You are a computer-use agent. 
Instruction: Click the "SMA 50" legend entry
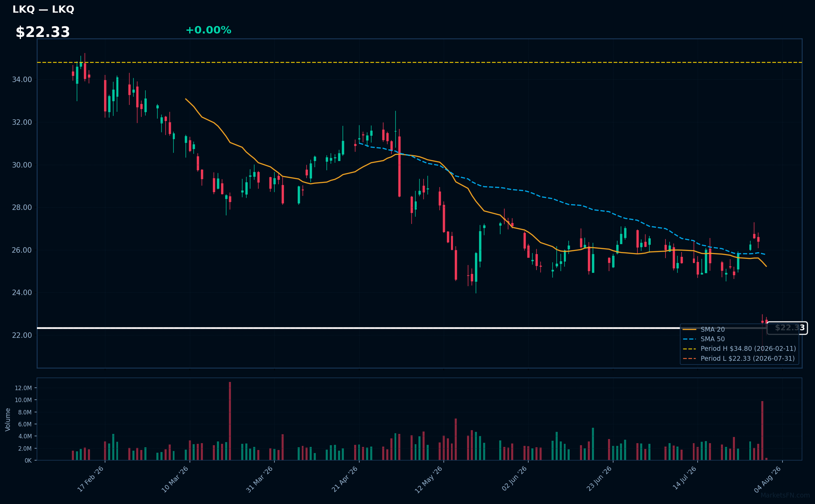click(x=713, y=339)
